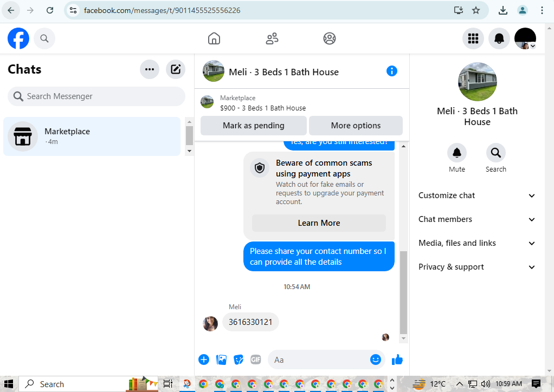Reload the browser page
Viewport: 554px width, 392px height.
50,10
